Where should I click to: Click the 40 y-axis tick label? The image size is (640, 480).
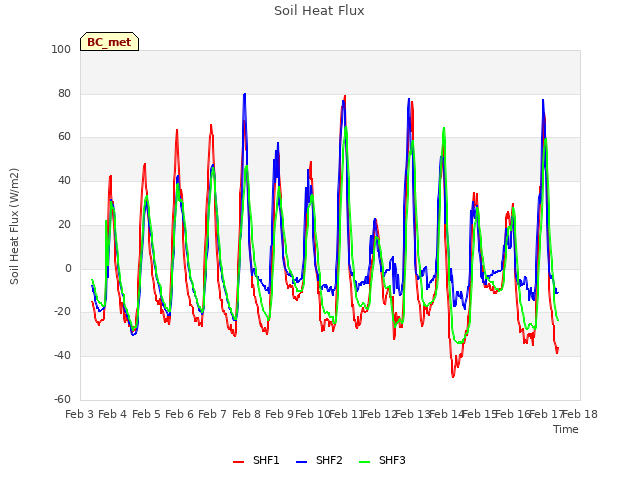tap(64, 180)
